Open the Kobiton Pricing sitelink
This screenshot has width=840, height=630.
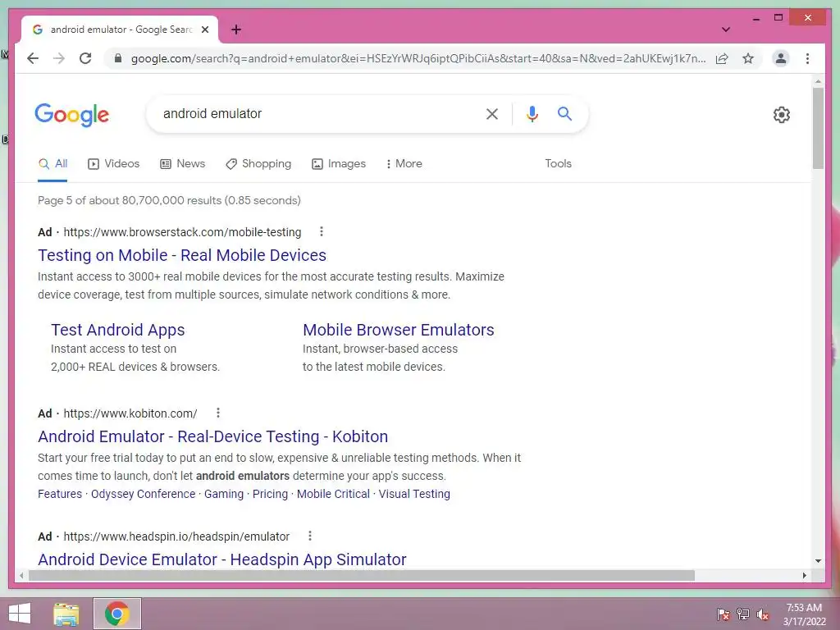click(x=270, y=493)
